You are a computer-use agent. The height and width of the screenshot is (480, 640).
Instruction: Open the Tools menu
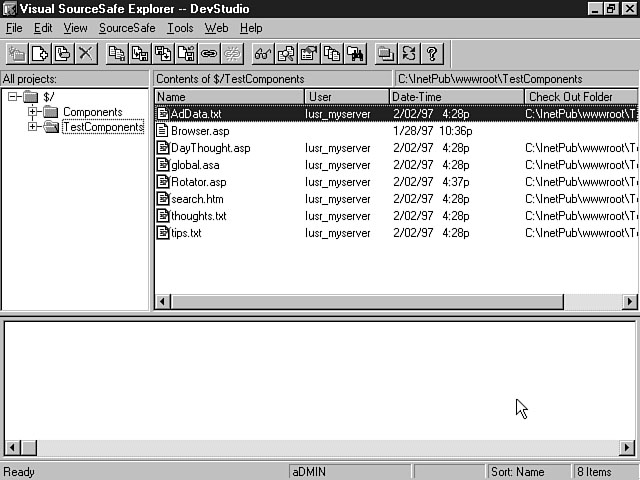click(x=180, y=28)
